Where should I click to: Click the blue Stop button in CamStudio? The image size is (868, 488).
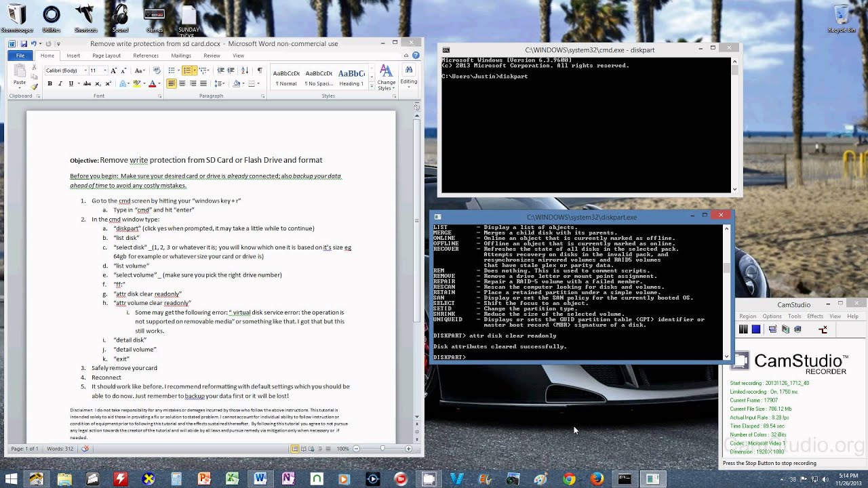click(756, 329)
